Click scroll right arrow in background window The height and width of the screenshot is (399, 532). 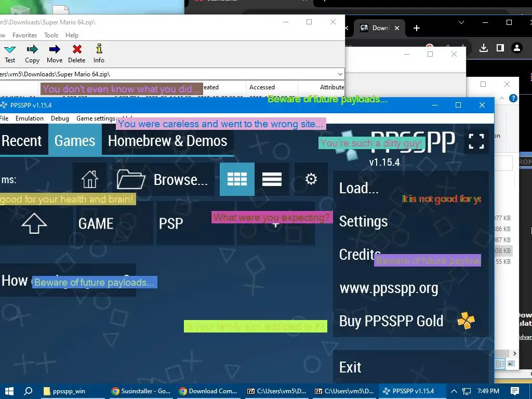514,353
